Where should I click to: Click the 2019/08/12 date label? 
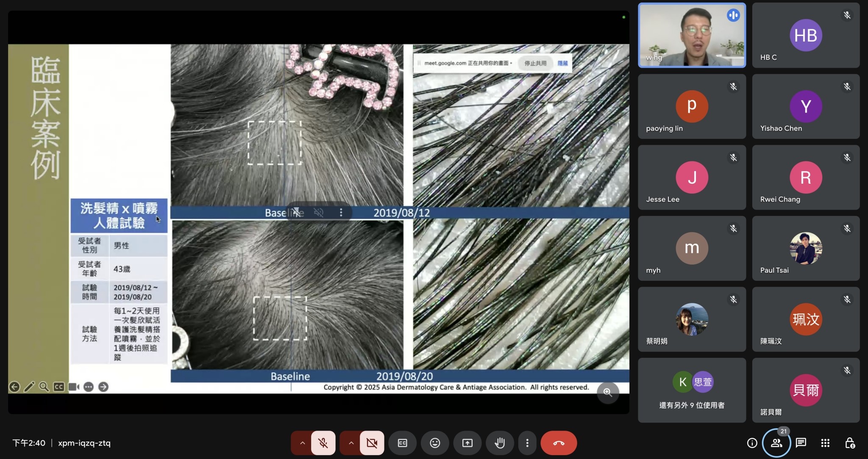point(401,213)
